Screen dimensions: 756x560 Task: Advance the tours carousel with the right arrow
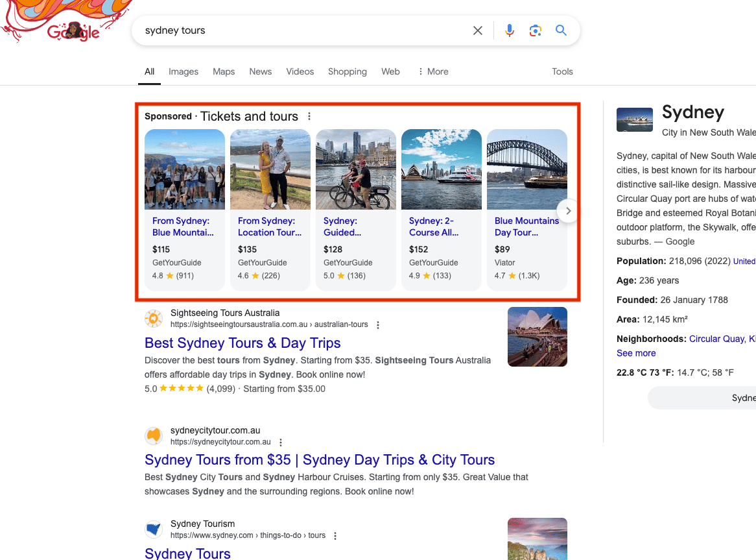(569, 211)
